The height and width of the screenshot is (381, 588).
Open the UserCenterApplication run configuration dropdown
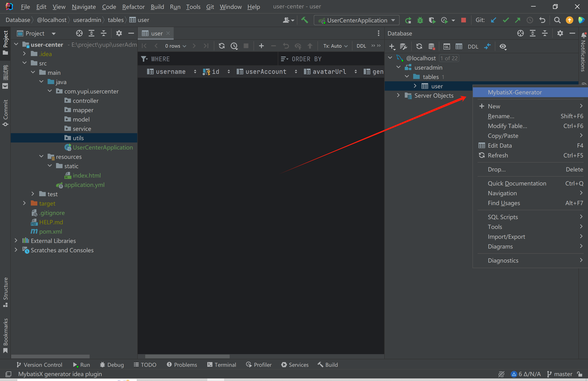(357, 20)
